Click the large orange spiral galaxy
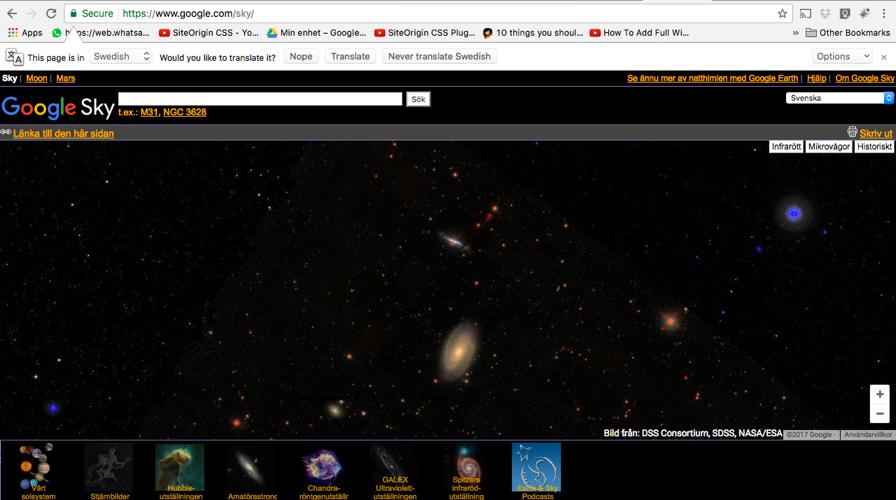896x500 pixels. pyautogui.click(x=458, y=351)
